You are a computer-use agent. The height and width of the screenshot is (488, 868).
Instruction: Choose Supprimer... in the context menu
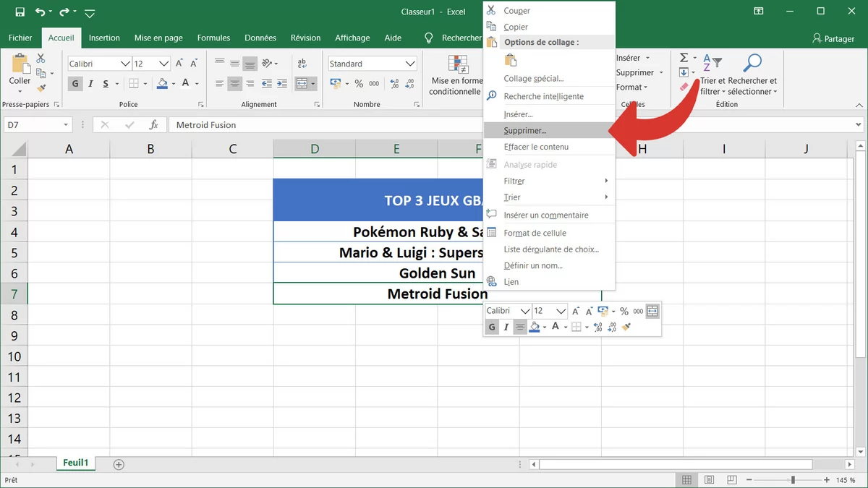[x=548, y=131]
